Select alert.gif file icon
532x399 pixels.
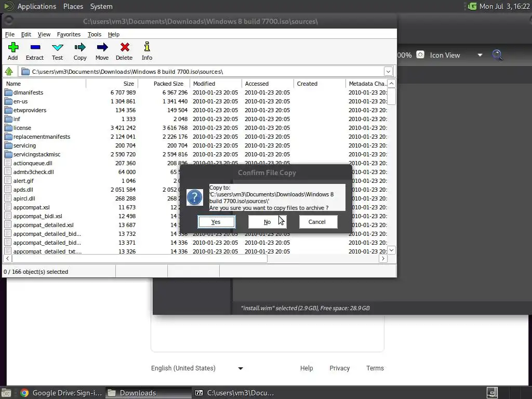(8, 180)
